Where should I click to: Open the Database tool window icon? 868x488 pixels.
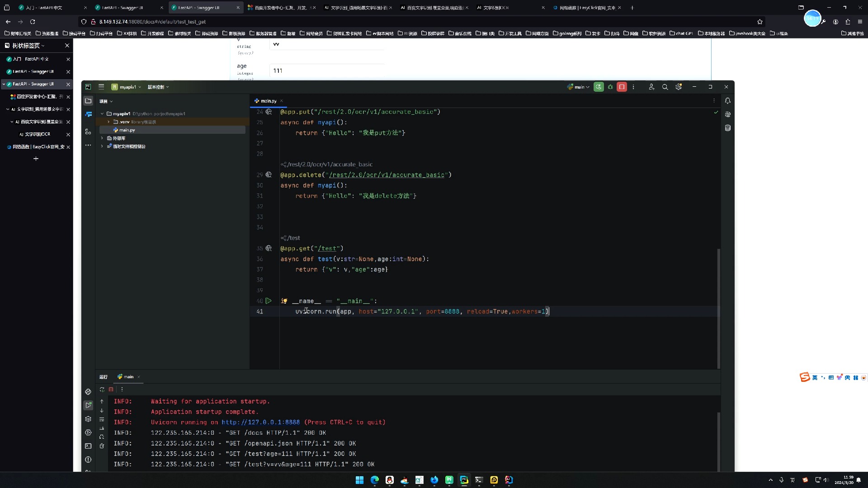click(727, 128)
